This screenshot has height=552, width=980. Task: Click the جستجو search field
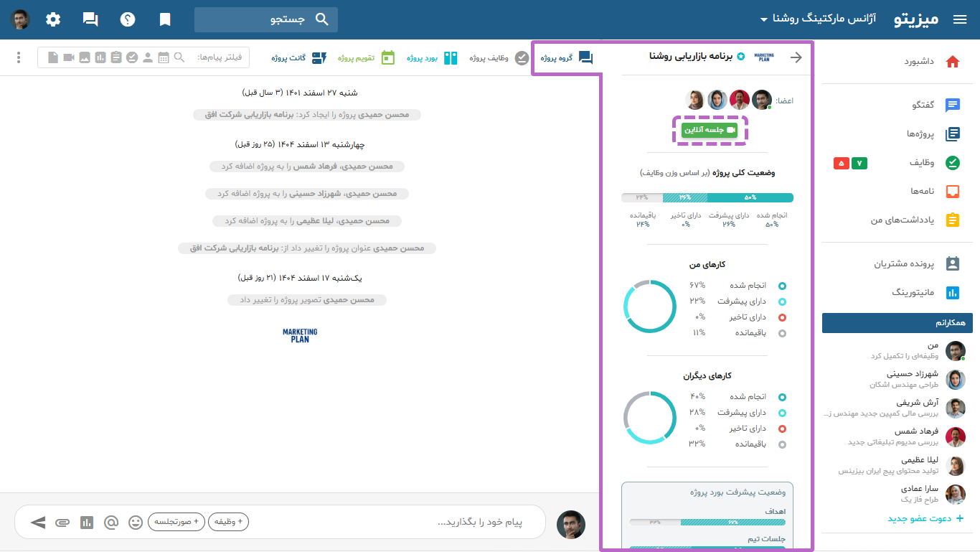click(265, 19)
